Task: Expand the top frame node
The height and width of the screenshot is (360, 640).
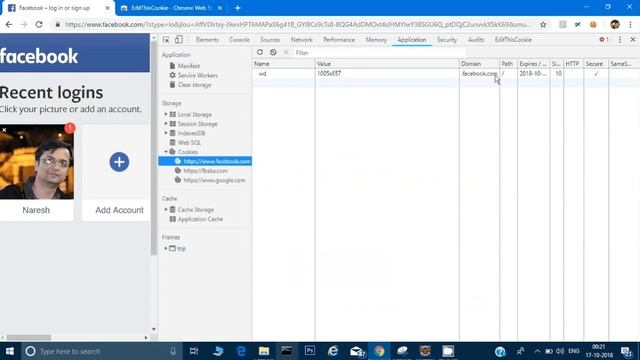Action: [166, 248]
